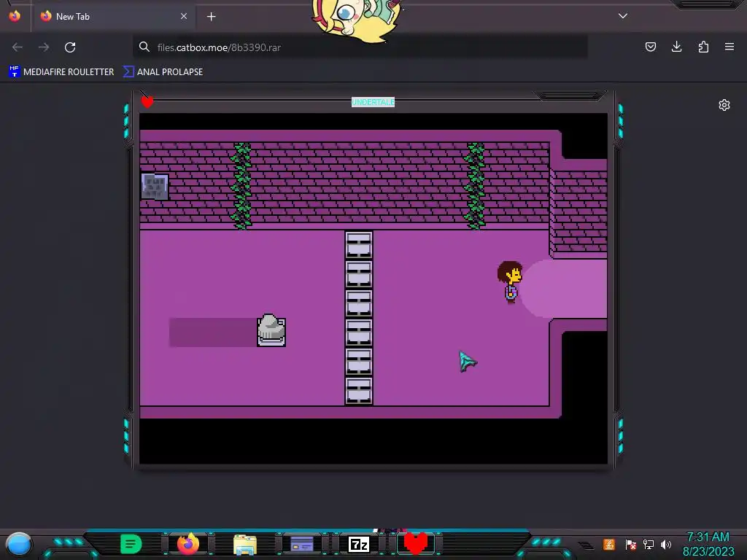Click the wall plaque sign in the Ruins
Screen dimensions: 747x560
[x=155, y=186]
